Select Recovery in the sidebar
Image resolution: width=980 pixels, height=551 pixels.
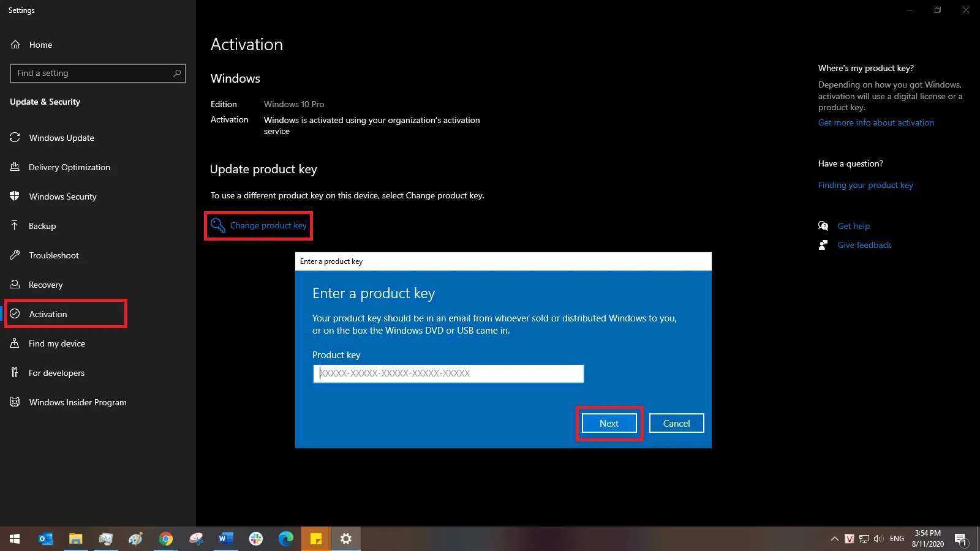(x=45, y=285)
